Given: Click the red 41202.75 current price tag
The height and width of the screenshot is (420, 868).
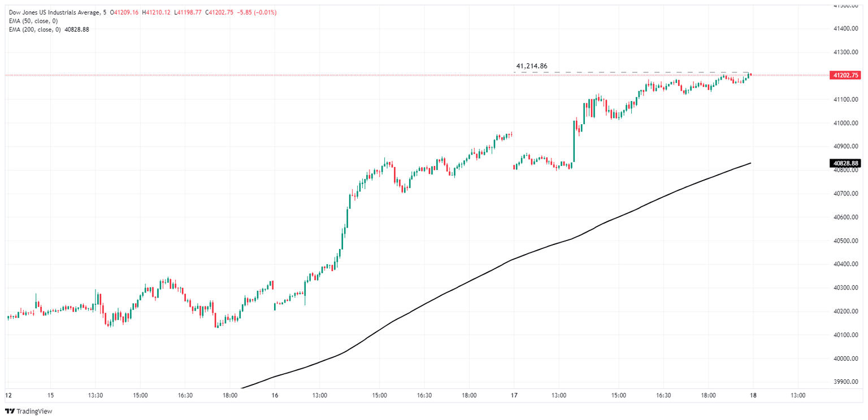Looking at the screenshot, I should pyautogui.click(x=845, y=75).
